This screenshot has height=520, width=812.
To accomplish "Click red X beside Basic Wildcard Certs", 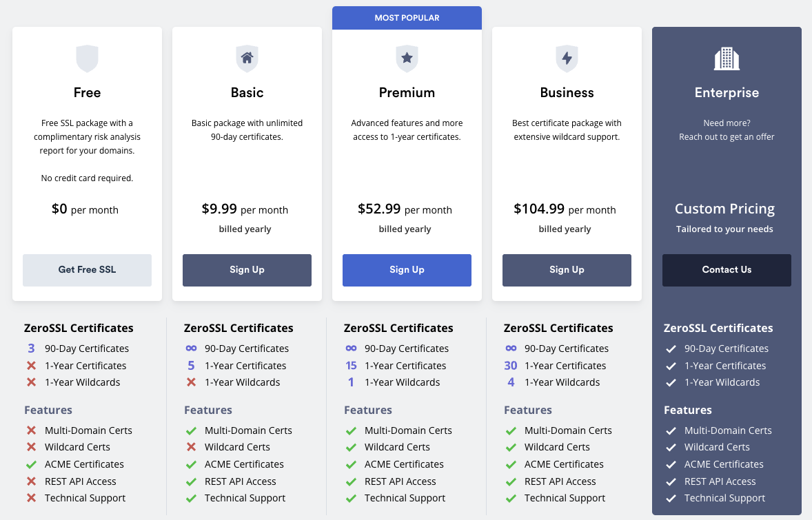I will [x=191, y=448].
